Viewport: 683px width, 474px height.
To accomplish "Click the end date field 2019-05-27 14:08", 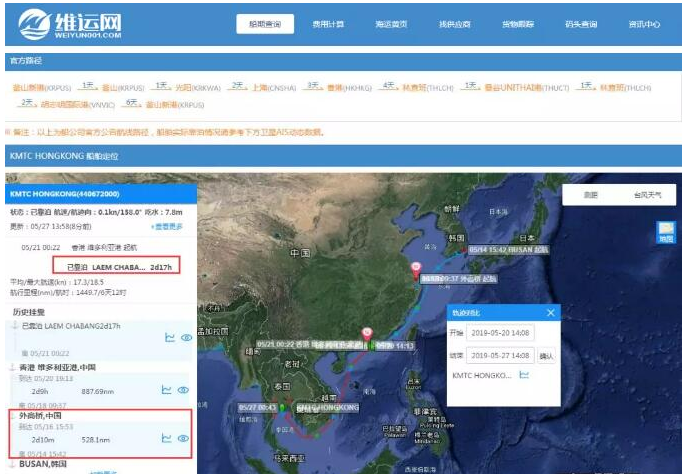I will point(500,356).
